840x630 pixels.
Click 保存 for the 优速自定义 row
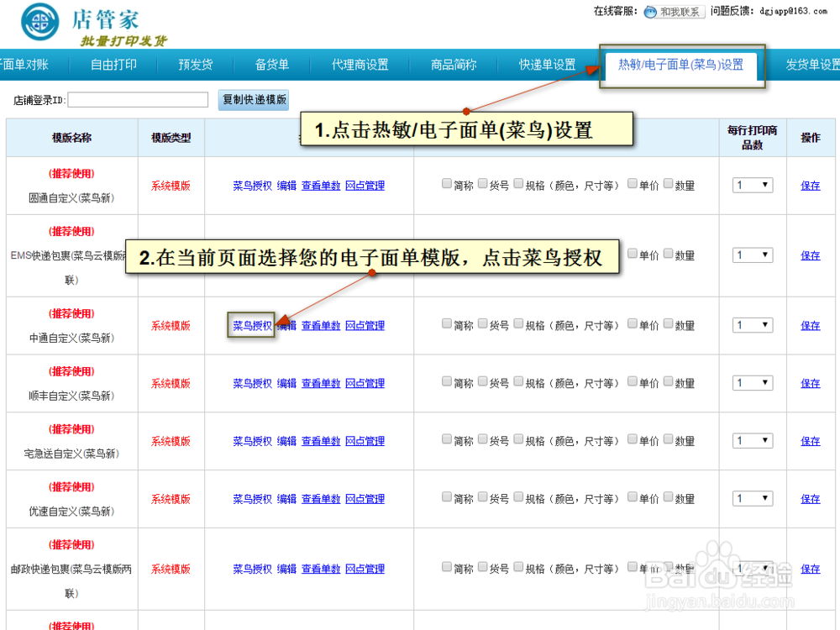pyautogui.click(x=810, y=499)
